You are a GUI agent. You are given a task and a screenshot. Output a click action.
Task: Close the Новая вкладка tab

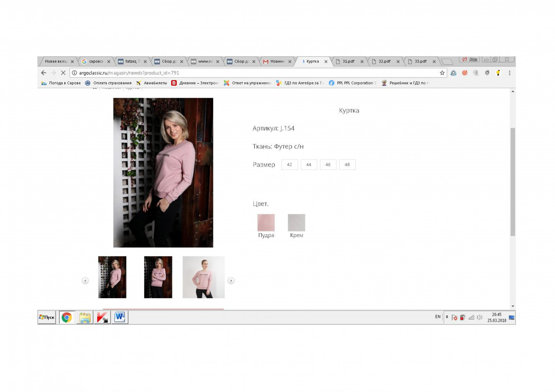coord(72,62)
